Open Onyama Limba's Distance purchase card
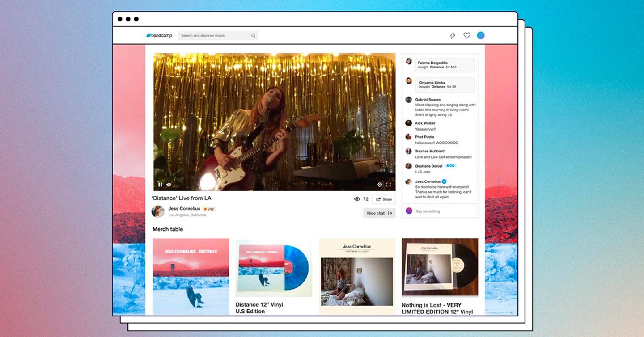644x337 pixels. coord(445,85)
